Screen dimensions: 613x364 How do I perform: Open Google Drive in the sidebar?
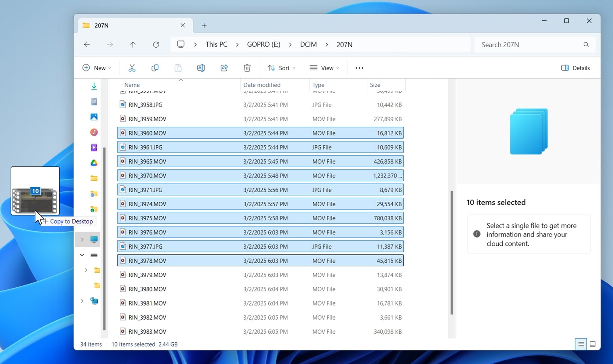[x=94, y=163]
